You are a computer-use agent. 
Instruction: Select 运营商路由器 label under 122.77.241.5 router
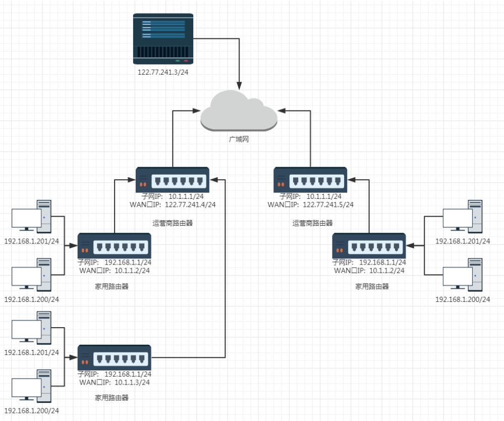[312, 223]
